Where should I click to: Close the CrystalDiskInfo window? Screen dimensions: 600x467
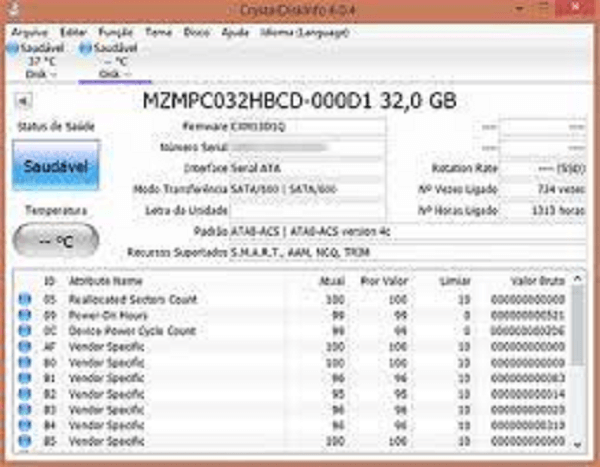(575, 8)
